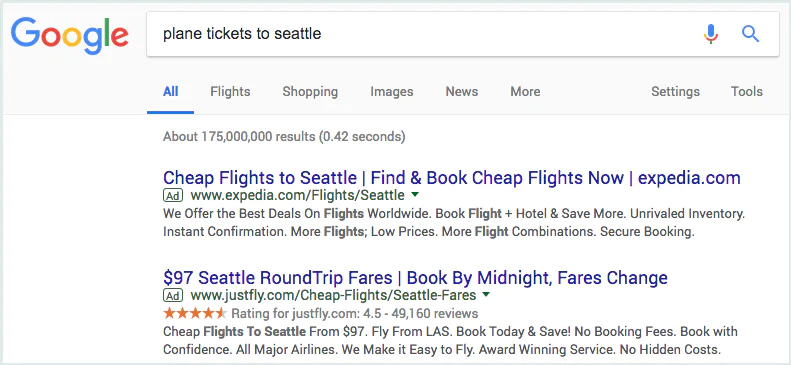Click the blue magnifying glass search icon

[x=750, y=34]
